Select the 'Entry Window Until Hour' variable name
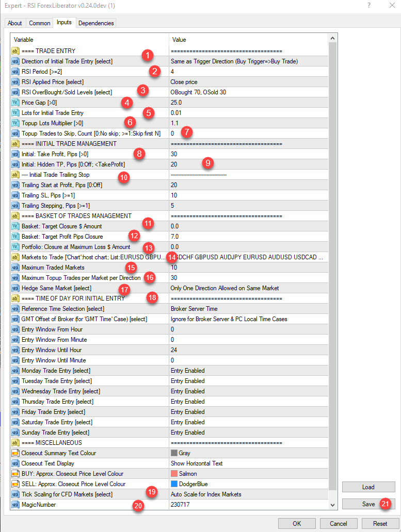Viewport: 401px width, 532px height. pyautogui.click(x=51, y=350)
